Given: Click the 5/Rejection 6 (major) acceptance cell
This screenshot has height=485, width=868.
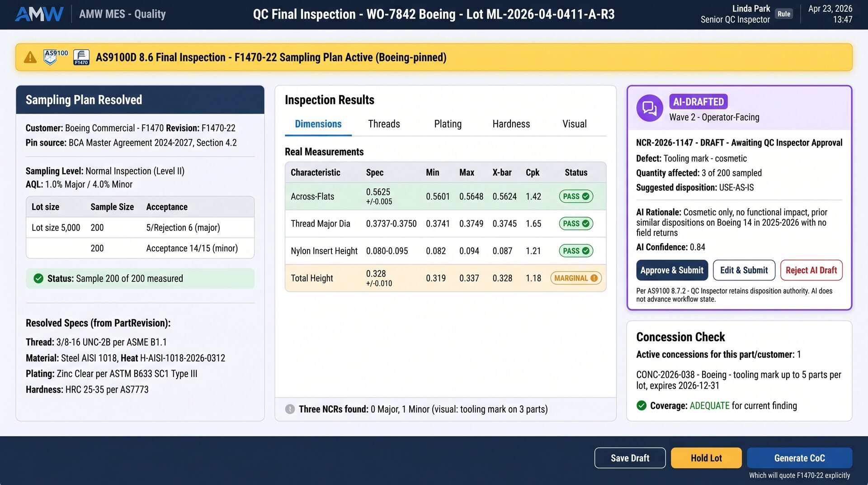Looking at the screenshot, I should (183, 228).
